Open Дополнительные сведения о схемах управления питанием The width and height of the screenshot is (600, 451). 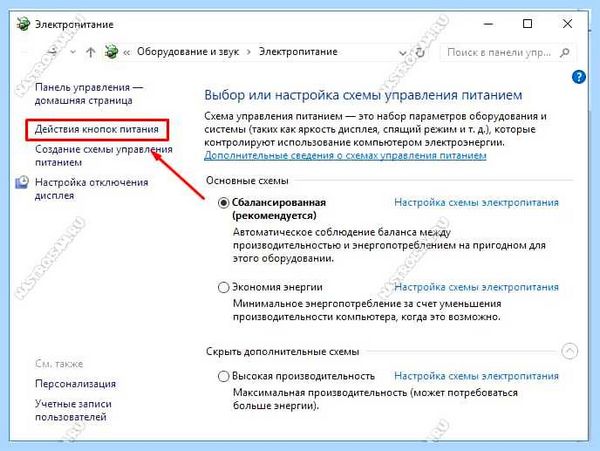(345, 156)
